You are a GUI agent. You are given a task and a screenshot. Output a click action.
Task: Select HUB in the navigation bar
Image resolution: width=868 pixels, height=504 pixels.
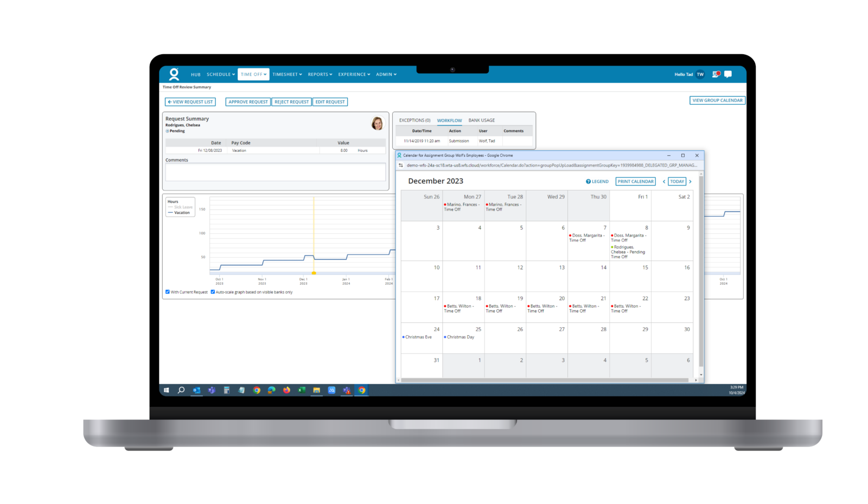click(x=195, y=74)
